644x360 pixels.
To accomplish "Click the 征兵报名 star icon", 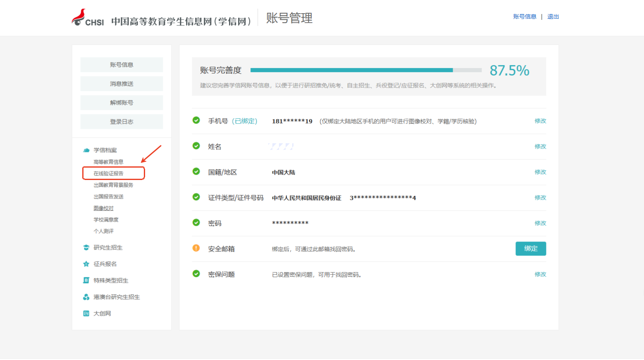I will pos(86,264).
